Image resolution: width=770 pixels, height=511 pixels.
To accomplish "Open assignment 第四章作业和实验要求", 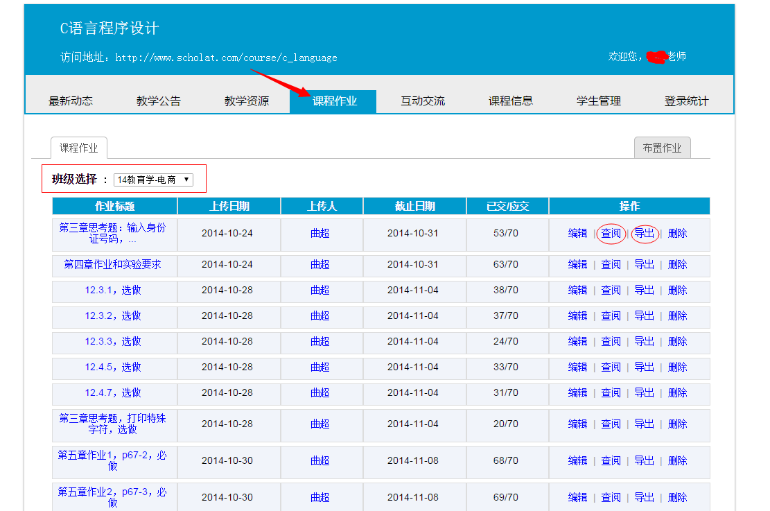I will click(113, 265).
